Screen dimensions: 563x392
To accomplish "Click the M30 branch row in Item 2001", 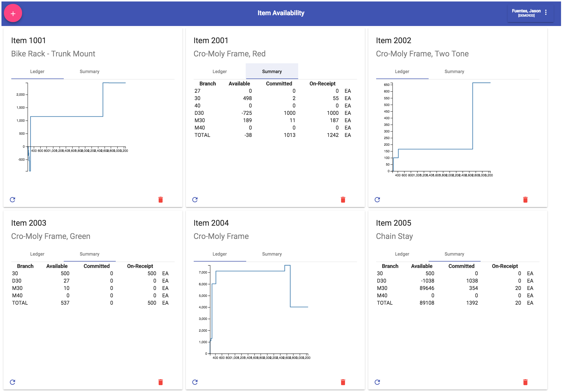I will (x=273, y=120).
